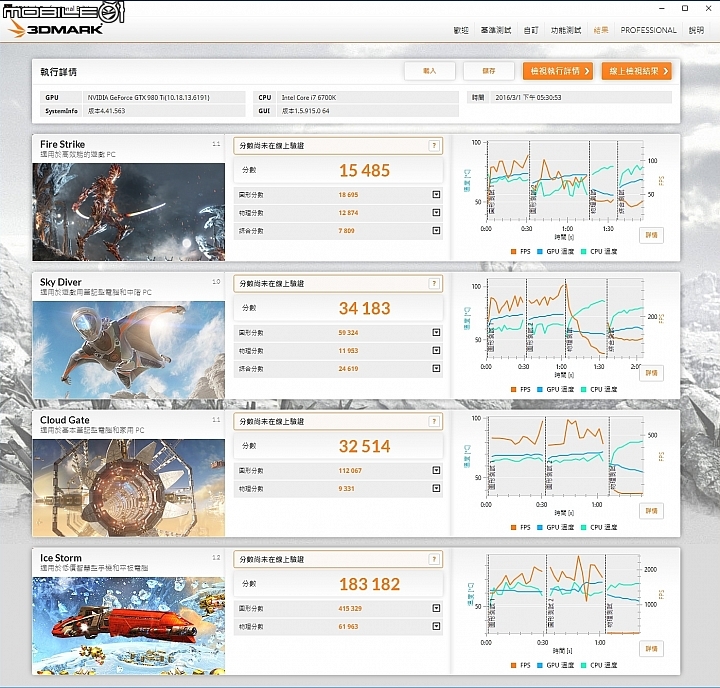Toggle FPS legend swatch in Fire Strike chart
This screenshot has width=720, height=688.
[x=513, y=251]
